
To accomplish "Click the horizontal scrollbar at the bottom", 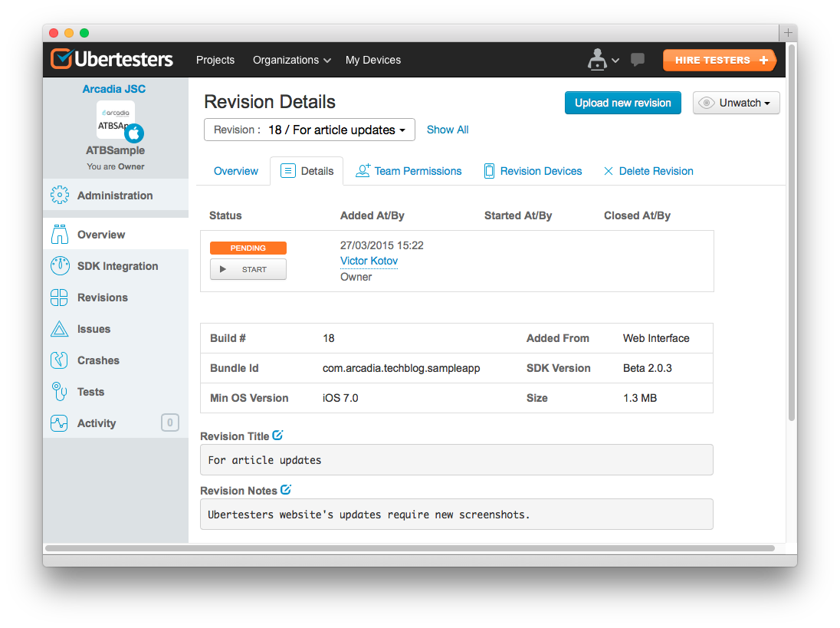I will [x=409, y=548].
